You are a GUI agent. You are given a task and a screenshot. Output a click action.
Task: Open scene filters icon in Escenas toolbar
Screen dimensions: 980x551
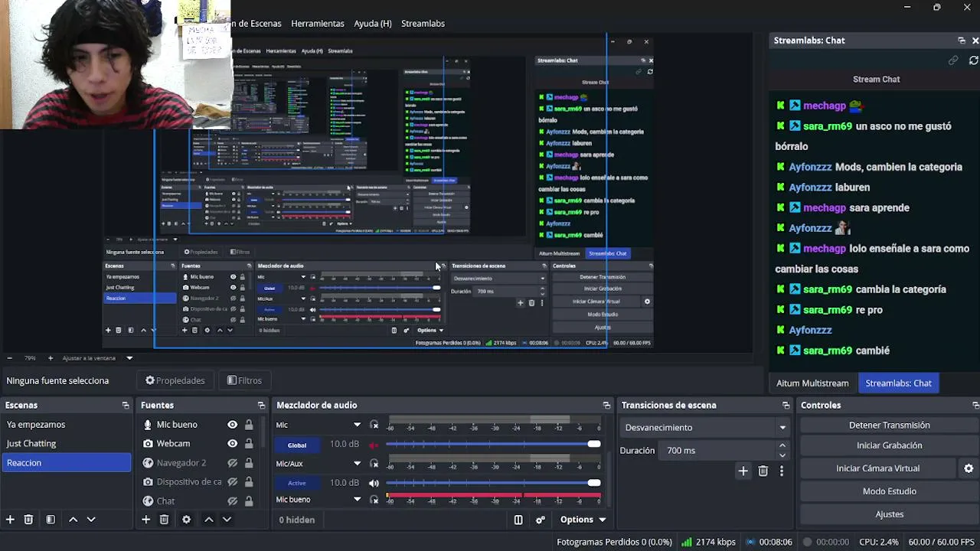tap(51, 520)
